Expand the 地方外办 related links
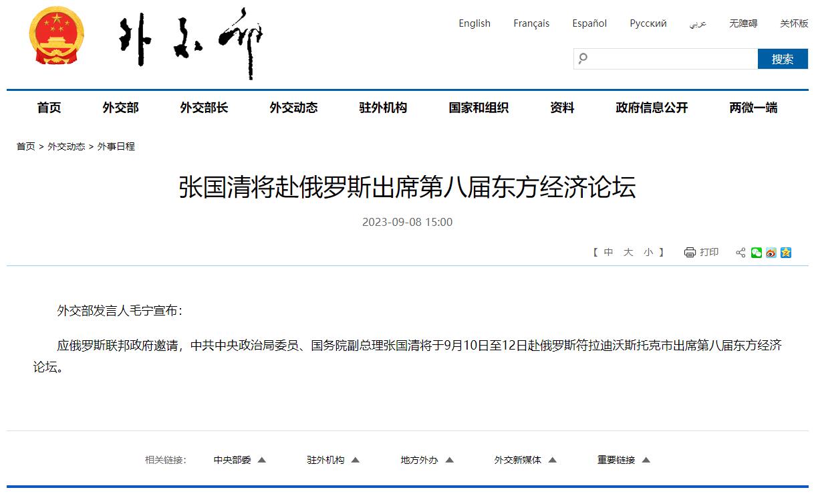The width and height of the screenshot is (814, 504). click(x=420, y=460)
